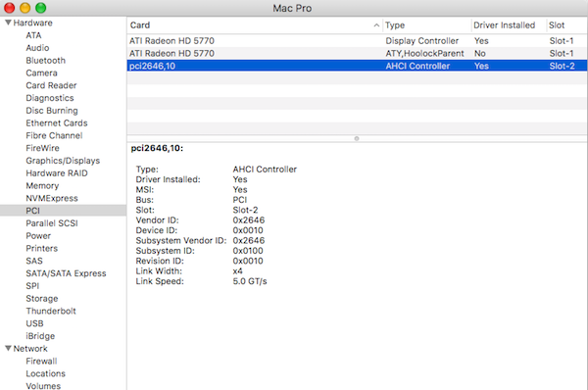Click Link Speed value 5.0 GT/s
Viewport: 588px width, 390px height.
[x=250, y=281]
